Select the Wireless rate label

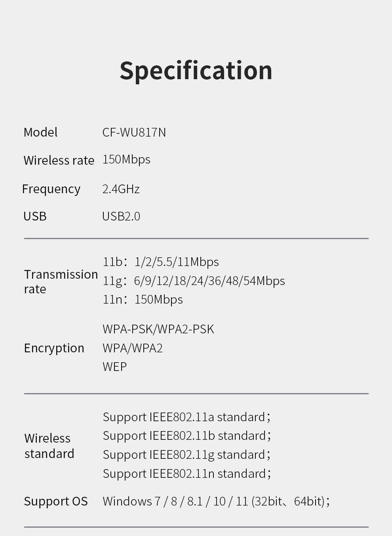click(x=59, y=160)
